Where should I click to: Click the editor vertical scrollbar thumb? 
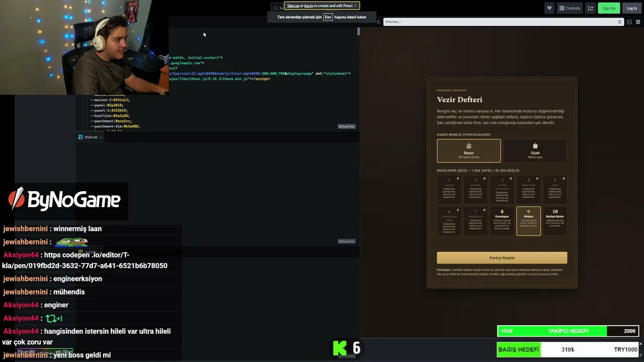point(358,31)
